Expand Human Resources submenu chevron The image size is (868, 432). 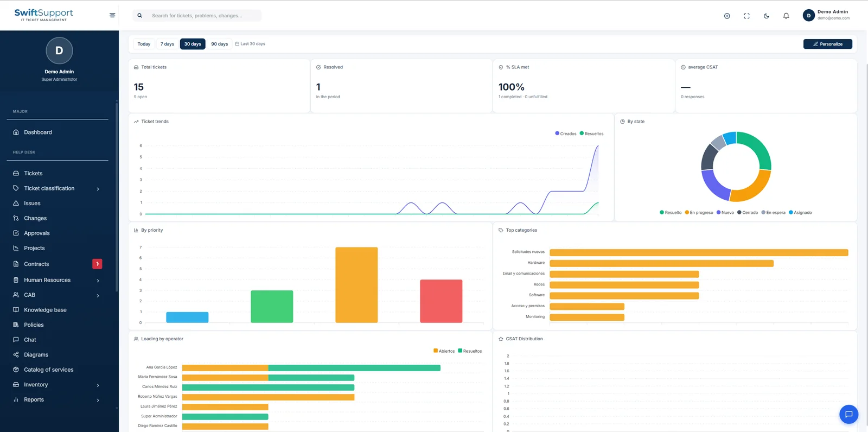point(98,281)
